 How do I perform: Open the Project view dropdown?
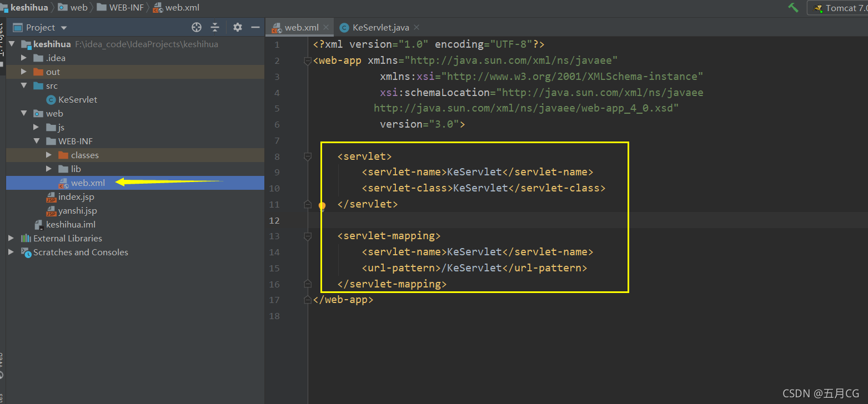pos(63,27)
